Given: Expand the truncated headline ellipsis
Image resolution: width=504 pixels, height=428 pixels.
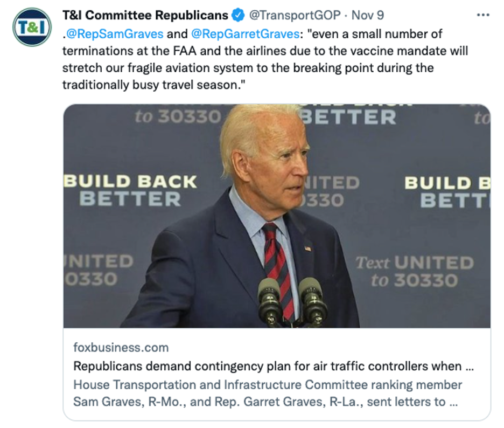Looking at the screenshot, I should tap(468, 367).
